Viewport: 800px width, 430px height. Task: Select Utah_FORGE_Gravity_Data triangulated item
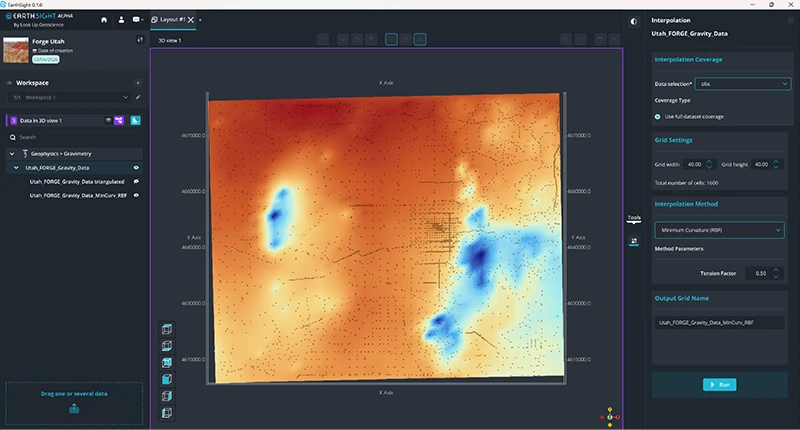[77, 182]
